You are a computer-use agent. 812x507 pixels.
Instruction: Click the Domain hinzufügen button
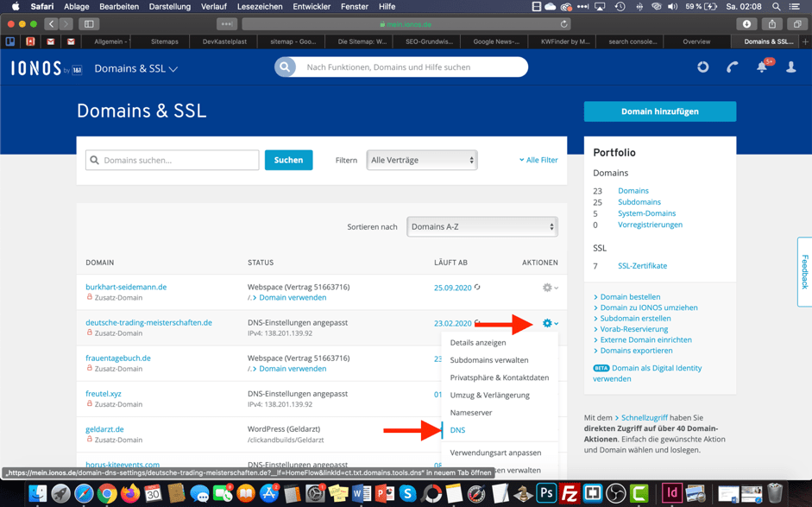(660, 111)
